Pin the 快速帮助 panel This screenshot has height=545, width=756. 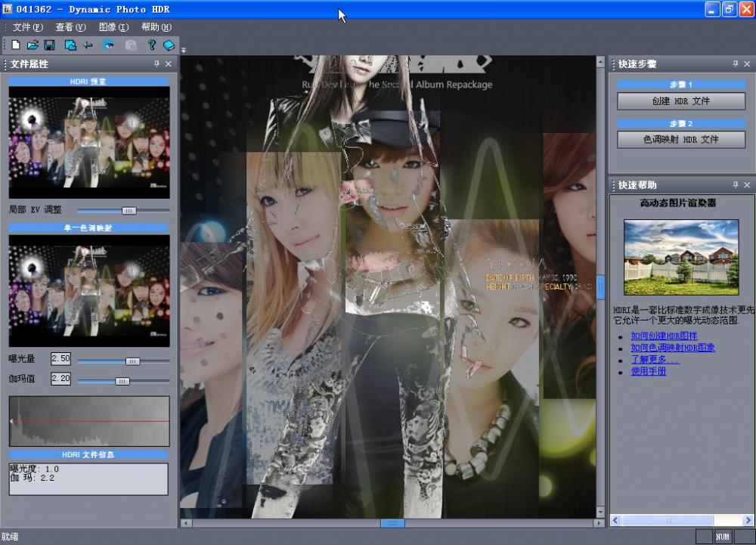click(x=736, y=184)
